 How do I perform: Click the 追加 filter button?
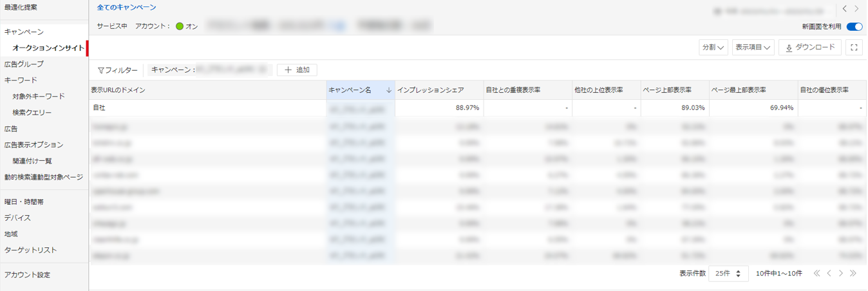coord(297,70)
